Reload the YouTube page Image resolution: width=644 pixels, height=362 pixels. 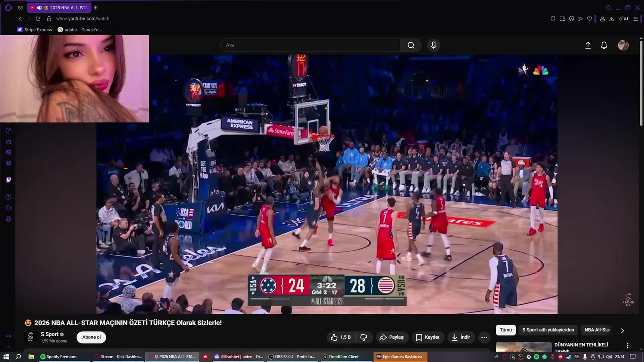click(x=38, y=19)
